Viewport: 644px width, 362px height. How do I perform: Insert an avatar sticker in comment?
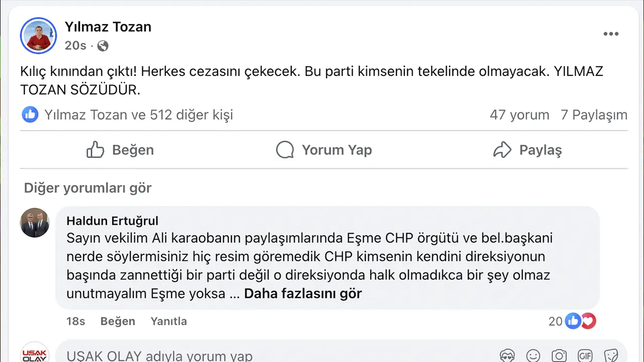click(x=508, y=356)
